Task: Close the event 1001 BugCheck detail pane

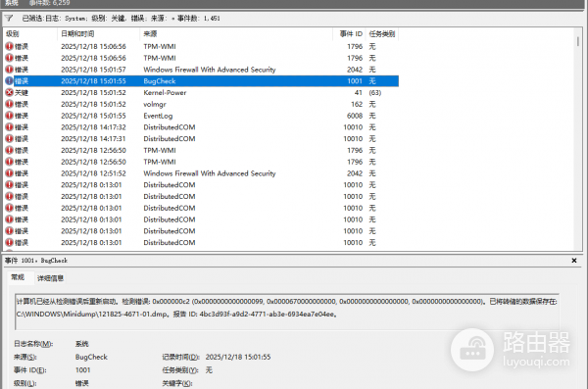Action: tap(573, 261)
